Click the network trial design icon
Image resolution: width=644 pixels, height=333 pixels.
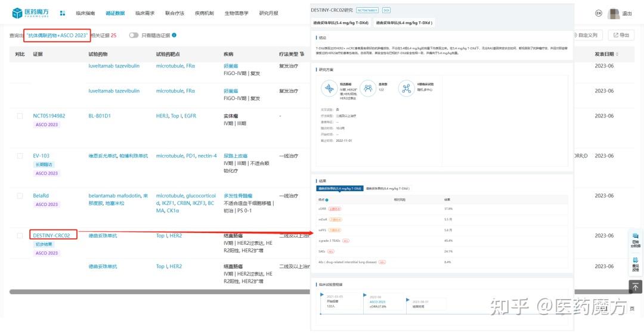(407, 88)
